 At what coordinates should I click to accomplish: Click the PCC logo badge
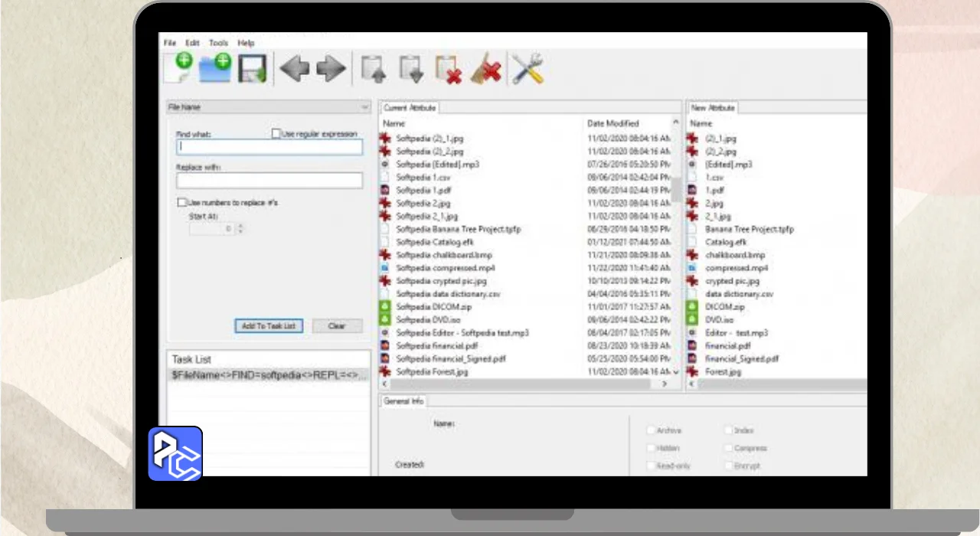tap(175, 453)
